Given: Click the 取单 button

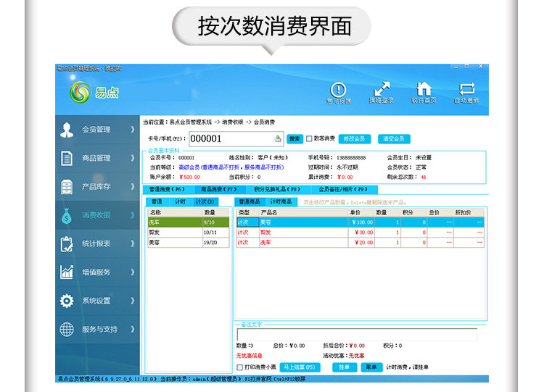Looking at the screenshot, I should tap(371, 367).
